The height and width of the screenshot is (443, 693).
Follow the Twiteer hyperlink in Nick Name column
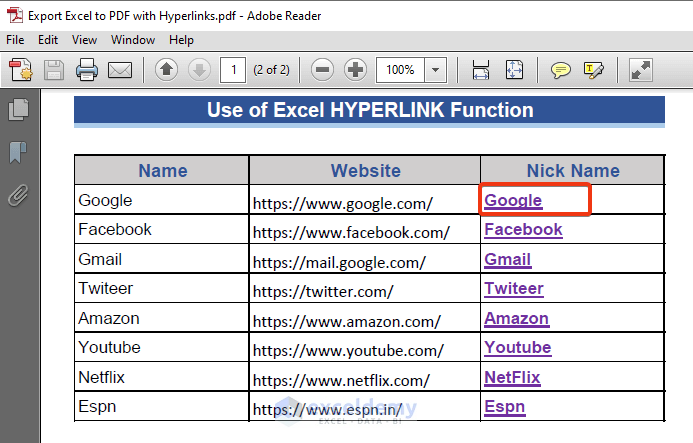tap(514, 289)
